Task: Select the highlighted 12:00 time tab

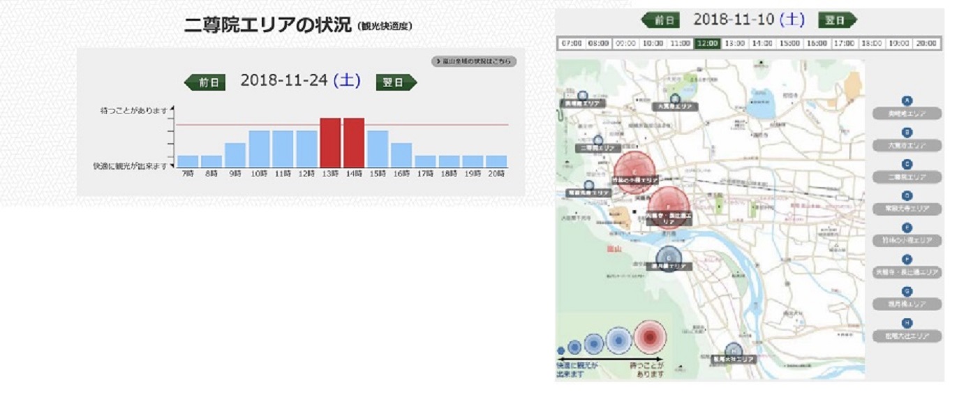Action: [x=707, y=43]
